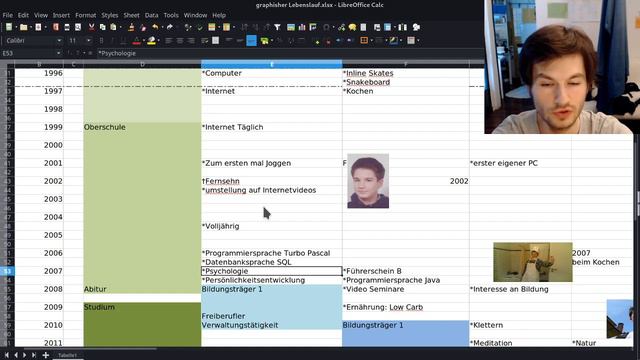Screen dimensions: 640x360
Task: Open the Undo history dropdown arrow
Action: coord(162,27)
